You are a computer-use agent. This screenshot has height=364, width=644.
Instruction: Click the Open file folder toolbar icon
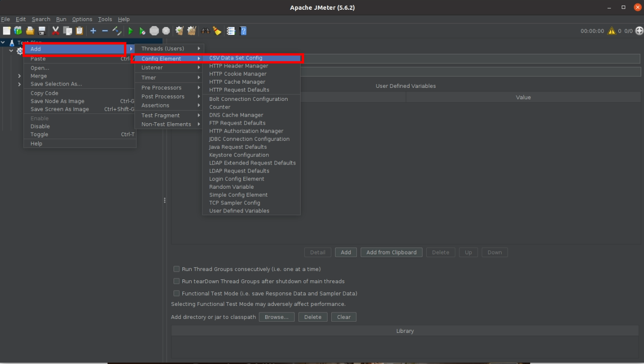click(x=30, y=31)
